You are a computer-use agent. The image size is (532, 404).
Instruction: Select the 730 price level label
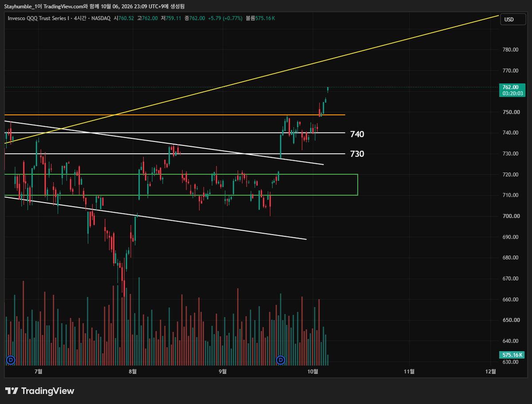(x=357, y=154)
